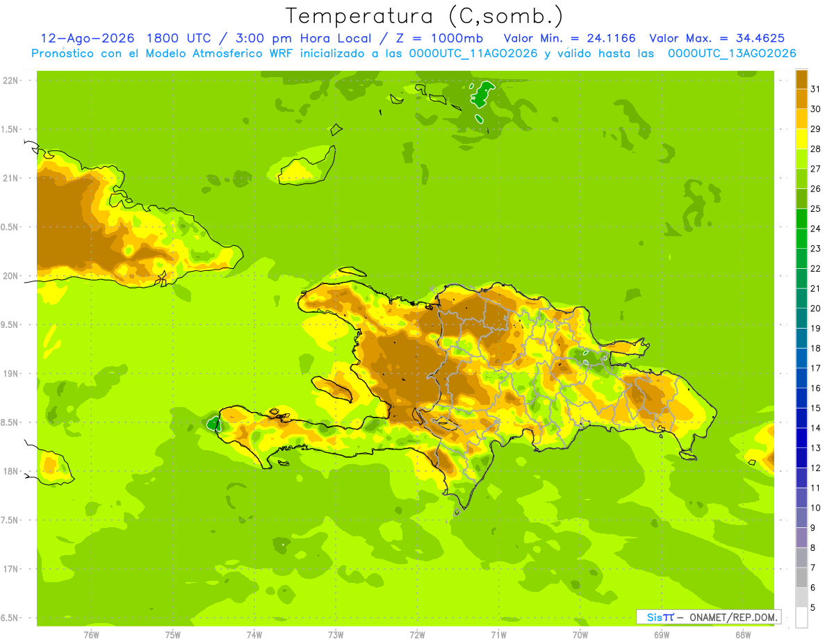
Task: Click the '22N' latitude label
Action: [10, 81]
